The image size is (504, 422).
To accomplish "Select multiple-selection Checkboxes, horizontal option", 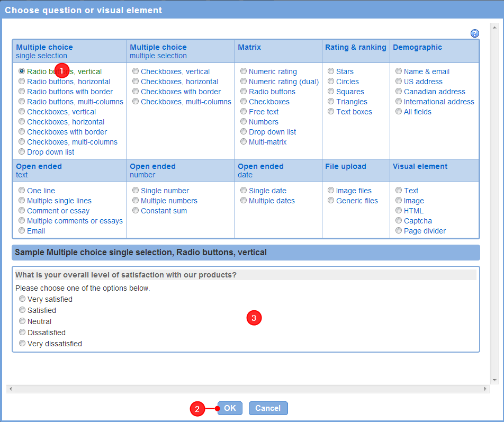I will coord(136,82).
